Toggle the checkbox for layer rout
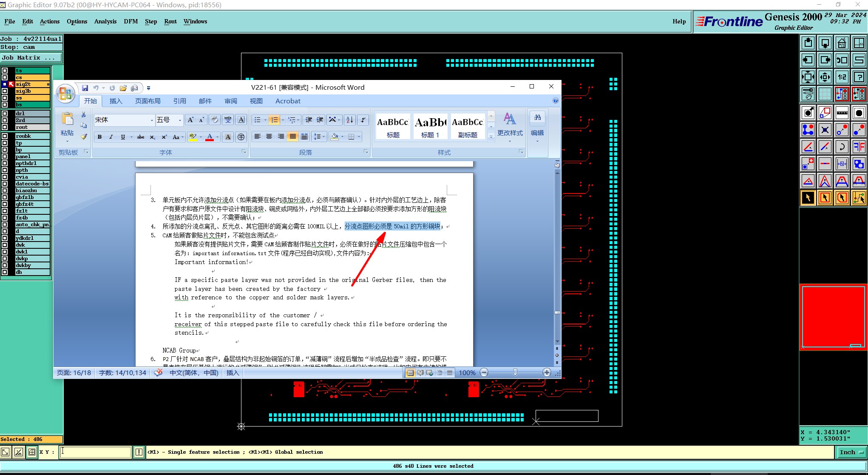 [5, 127]
